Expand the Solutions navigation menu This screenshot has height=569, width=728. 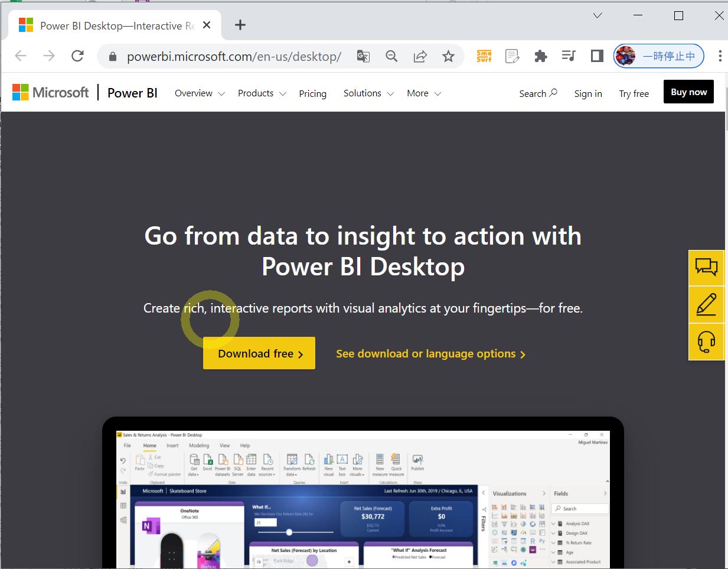click(368, 93)
